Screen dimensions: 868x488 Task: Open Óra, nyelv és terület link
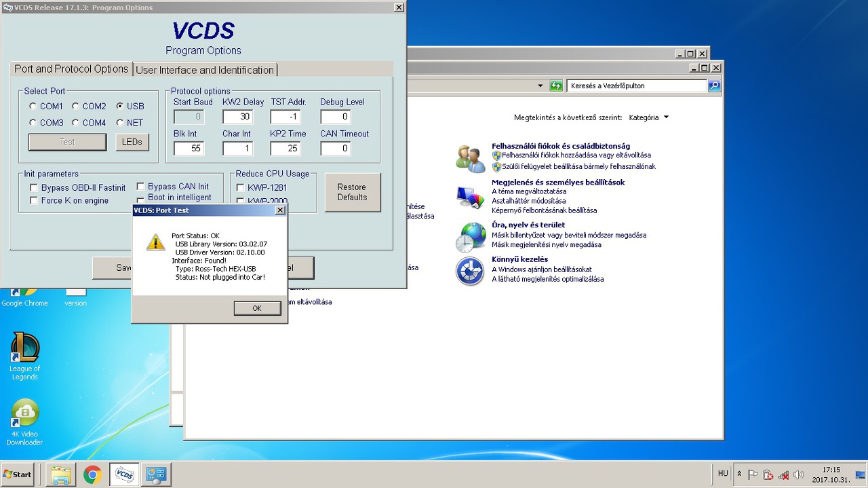coord(528,225)
